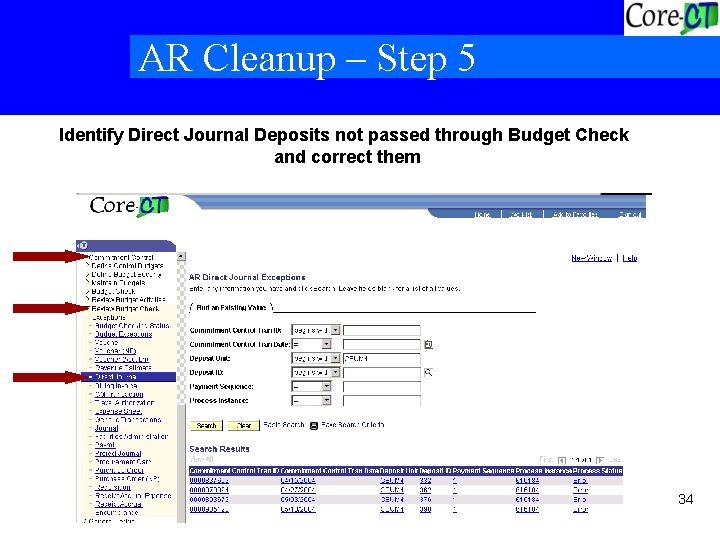Open Encumbrance menu item
Screen dimensions: 720x540
[x=116, y=512]
